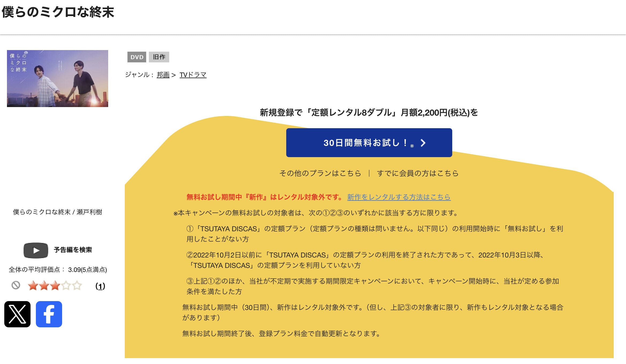Click condition ① about TSUTAYA DISCAS

point(375,234)
